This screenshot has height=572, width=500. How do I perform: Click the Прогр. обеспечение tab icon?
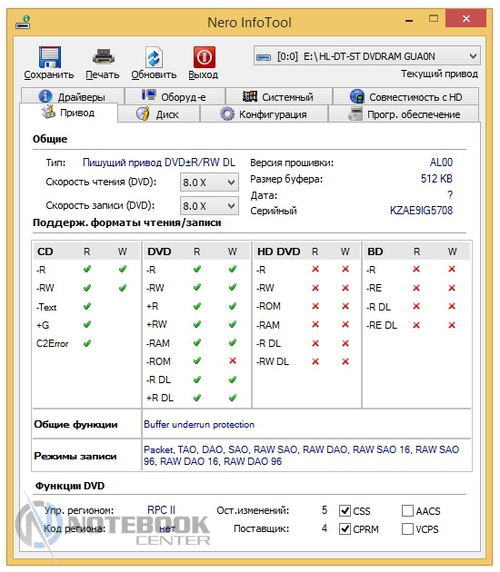355,114
